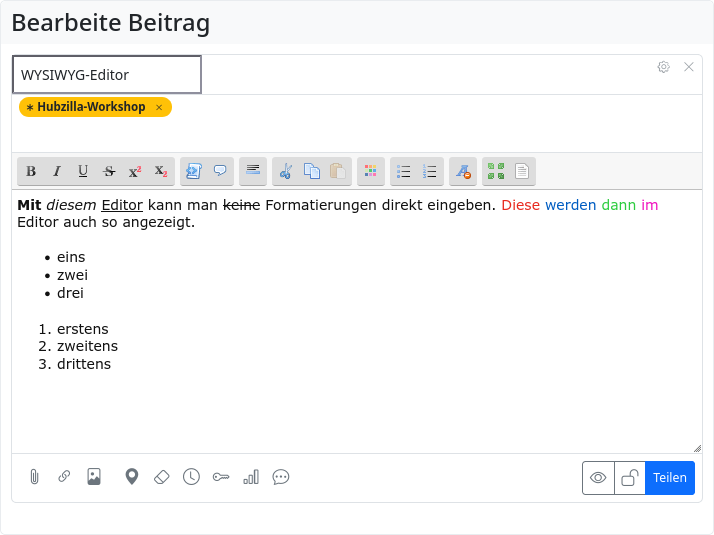714x535 pixels.
Task: Toggle the lock permissions button
Action: 629,478
